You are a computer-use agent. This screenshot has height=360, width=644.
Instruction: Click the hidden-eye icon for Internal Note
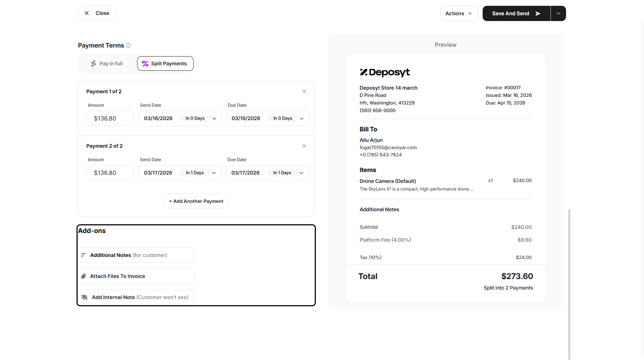coord(84,297)
